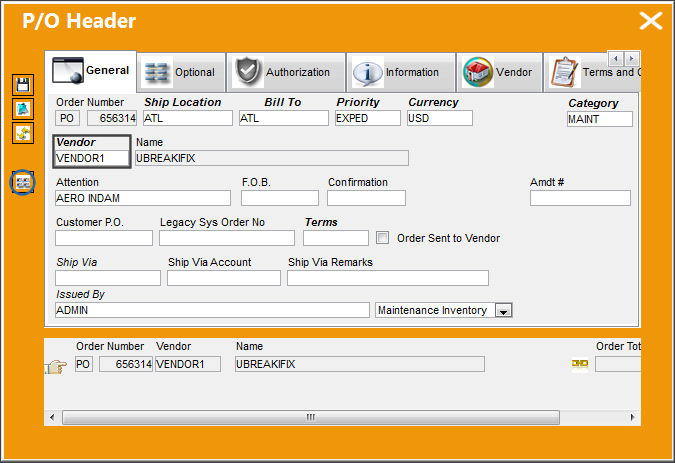This screenshot has height=463, width=675.
Task: Click the Issued By field ADMIN
Action: point(212,310)
